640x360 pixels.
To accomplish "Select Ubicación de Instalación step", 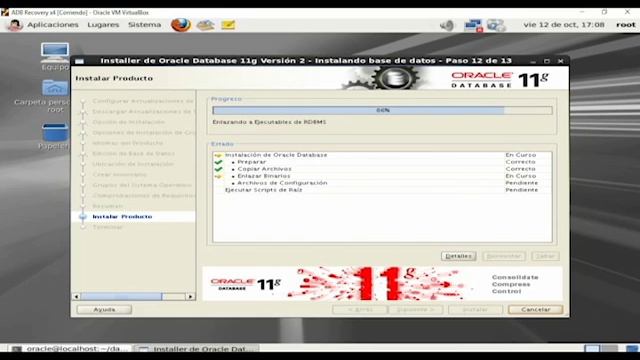I will 133,164.
